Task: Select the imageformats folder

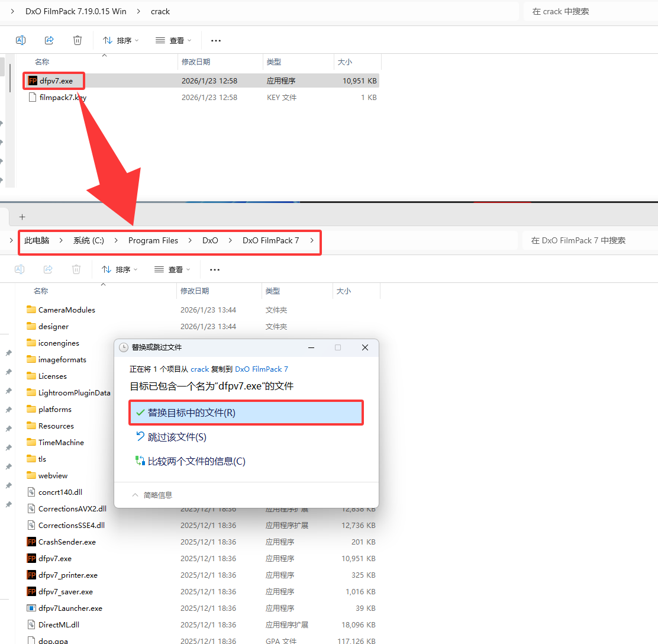Action: pos(56,359)
